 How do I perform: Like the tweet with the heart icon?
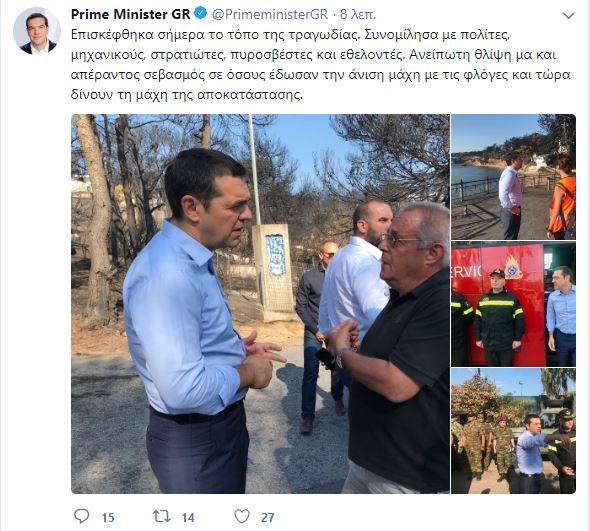[242, 516]
